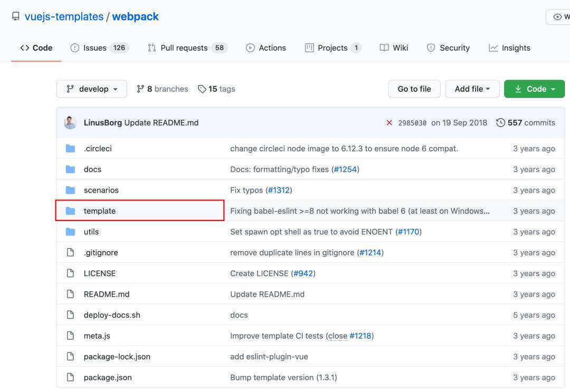Open the 557 commits link
Viewport: 570px width, 392px height.
526,123
